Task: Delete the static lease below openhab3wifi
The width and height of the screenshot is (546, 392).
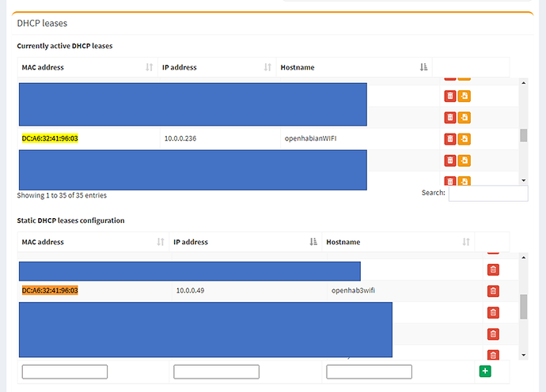Action: [x=493, y=312]
